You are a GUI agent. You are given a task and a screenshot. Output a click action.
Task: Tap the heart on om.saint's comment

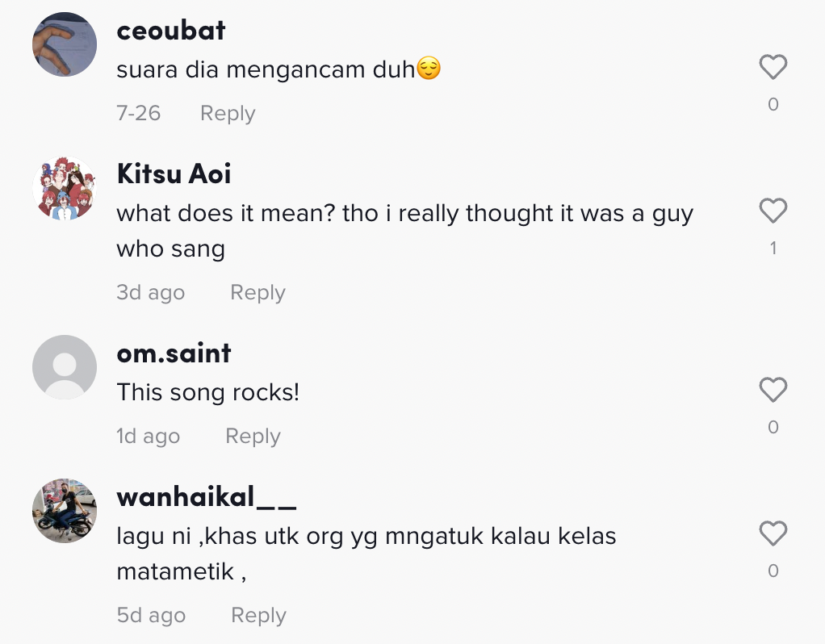773,391
